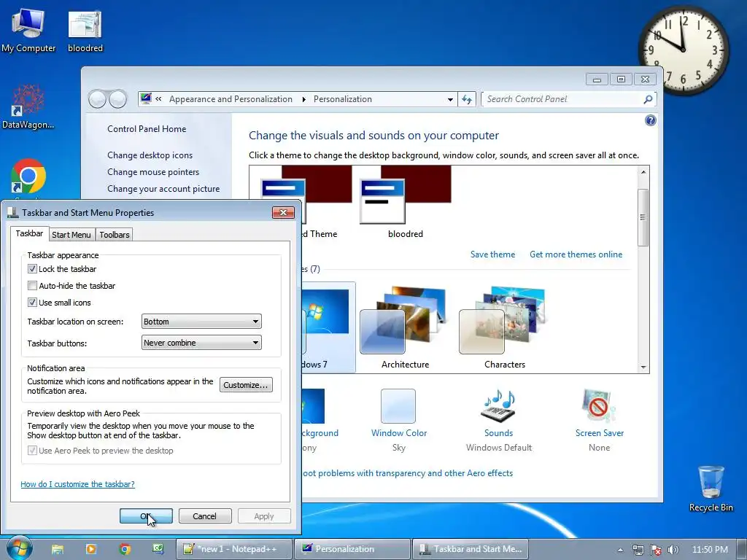747x560 pixels.
Task: Open Sounds settings icon
Action: [x=498, y=405]
